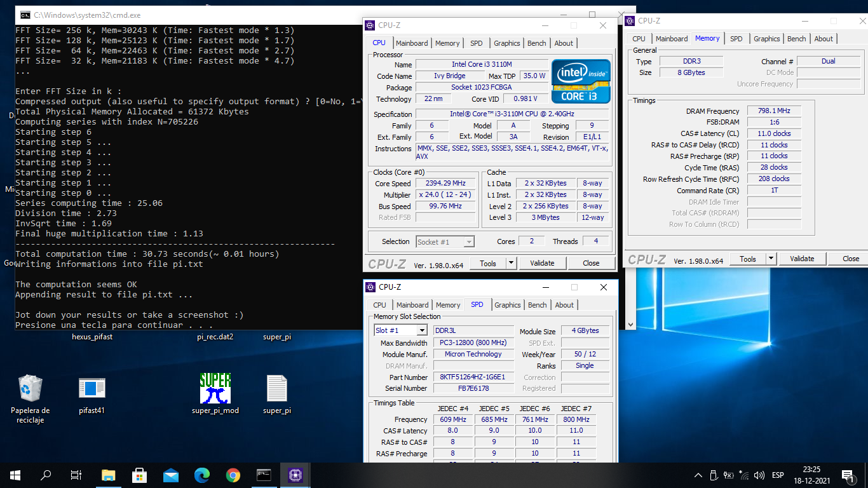868x488 pixels.
Task: Click the Command Rate value 1T
Action: click(x=774, y=191)
